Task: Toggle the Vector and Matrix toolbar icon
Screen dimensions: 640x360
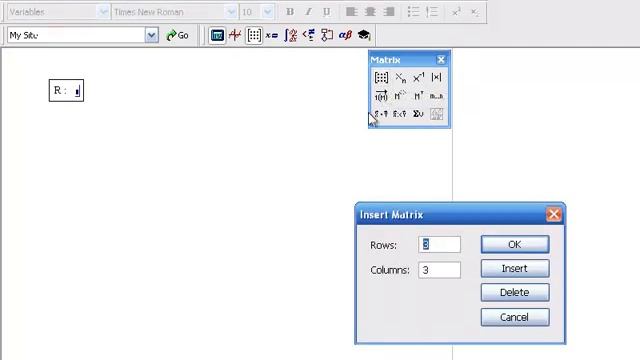Action: click(x=254, y=36)
